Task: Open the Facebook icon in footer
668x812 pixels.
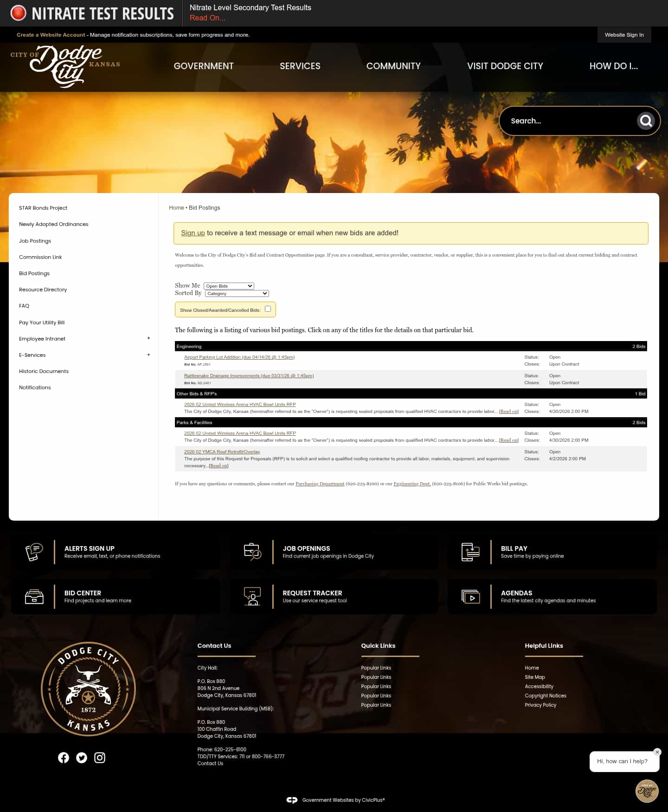Action: click(64, 758)
